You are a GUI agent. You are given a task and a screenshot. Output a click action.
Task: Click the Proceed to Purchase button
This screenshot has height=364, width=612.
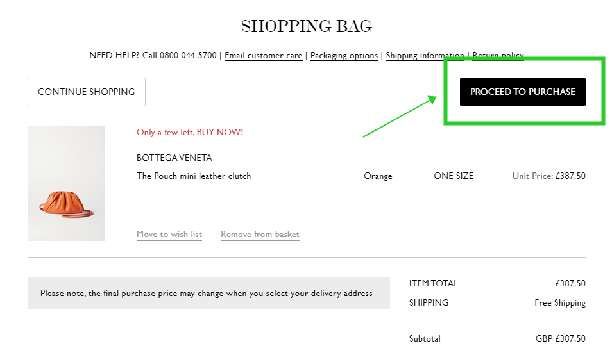click(522, 92)
